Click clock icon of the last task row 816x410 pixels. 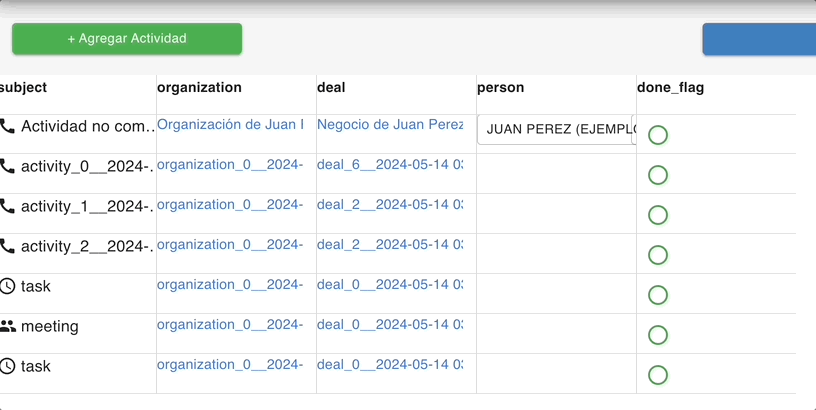pos(8,366)
